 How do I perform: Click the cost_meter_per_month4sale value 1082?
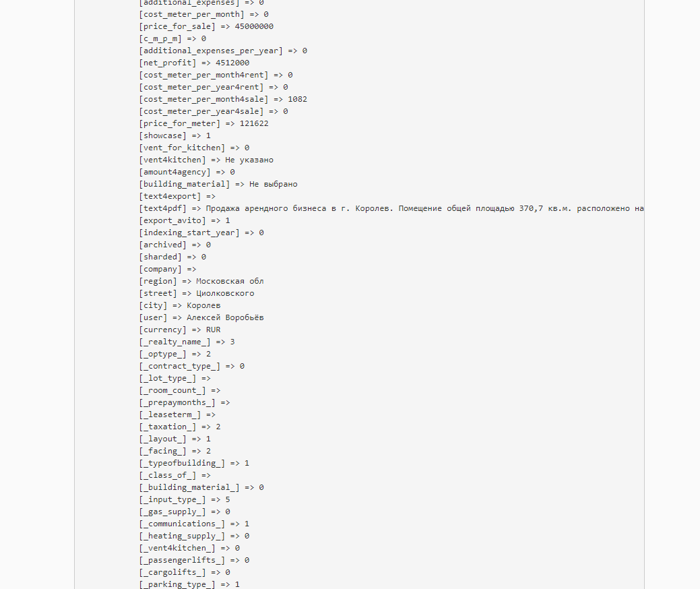[297, 99]
